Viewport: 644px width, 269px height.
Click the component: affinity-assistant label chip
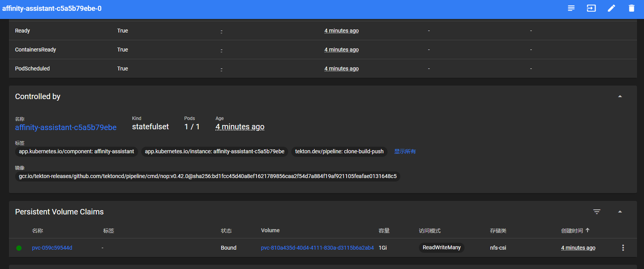[x=77, y=151]
